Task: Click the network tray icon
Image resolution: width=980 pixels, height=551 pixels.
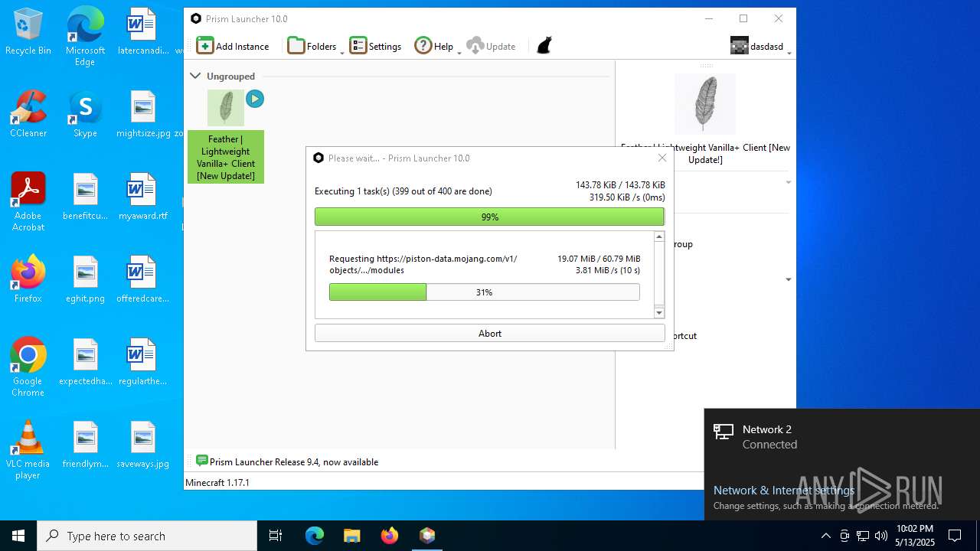Action: 863,536
